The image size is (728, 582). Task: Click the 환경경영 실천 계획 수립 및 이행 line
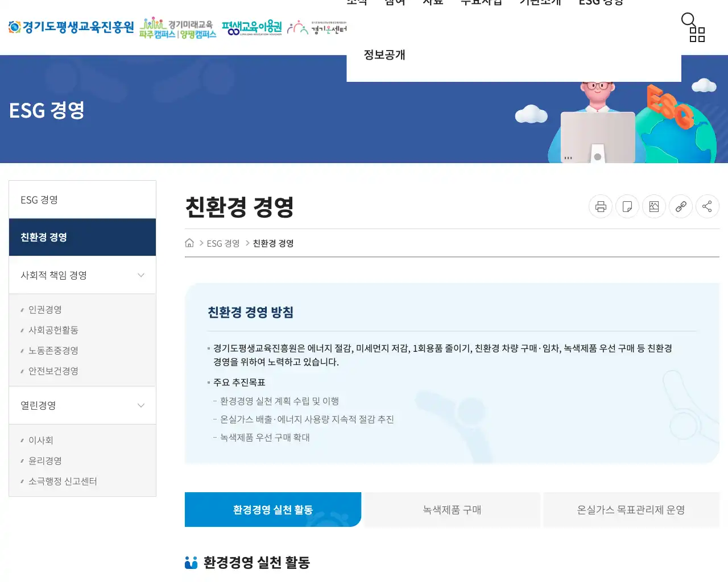point(279,401)
